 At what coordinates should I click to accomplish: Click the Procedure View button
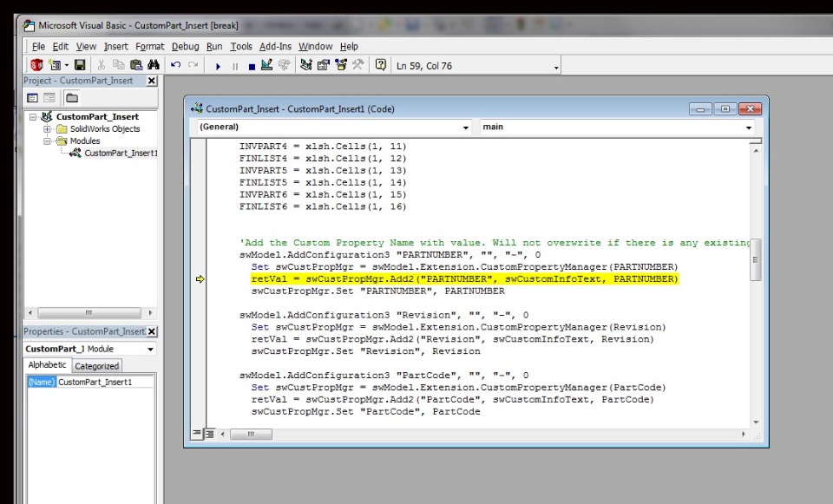tap(197, 434)
